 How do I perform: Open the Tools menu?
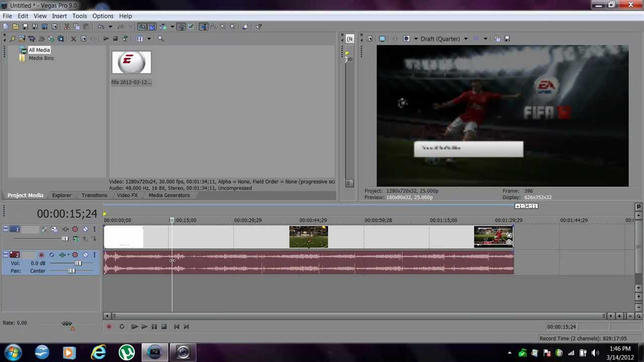[79, 16]
